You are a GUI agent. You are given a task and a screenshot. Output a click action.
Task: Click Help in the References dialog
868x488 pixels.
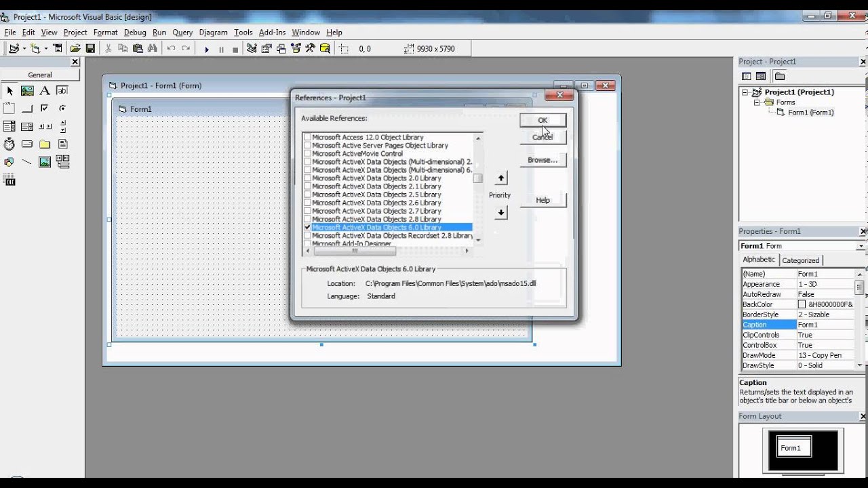tap(542, 200)
